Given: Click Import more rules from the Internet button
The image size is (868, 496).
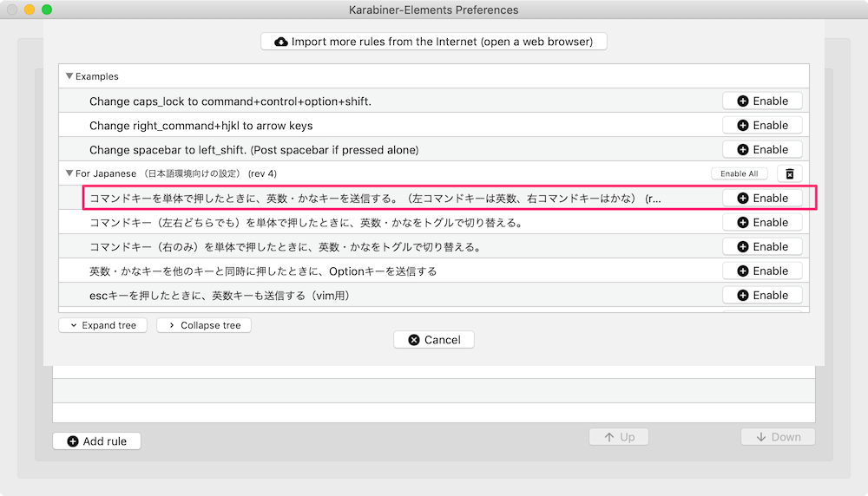Looking at the screenshot, I should tap(433, 42).
